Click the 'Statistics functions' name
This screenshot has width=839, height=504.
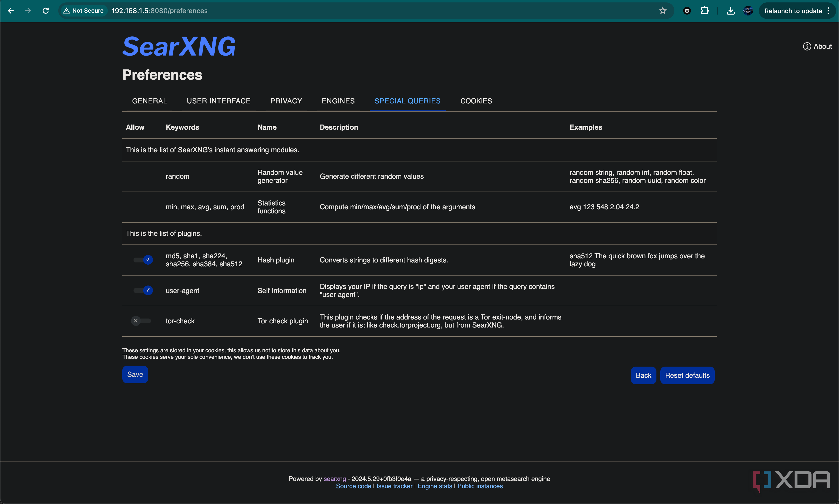pos(271,207)
